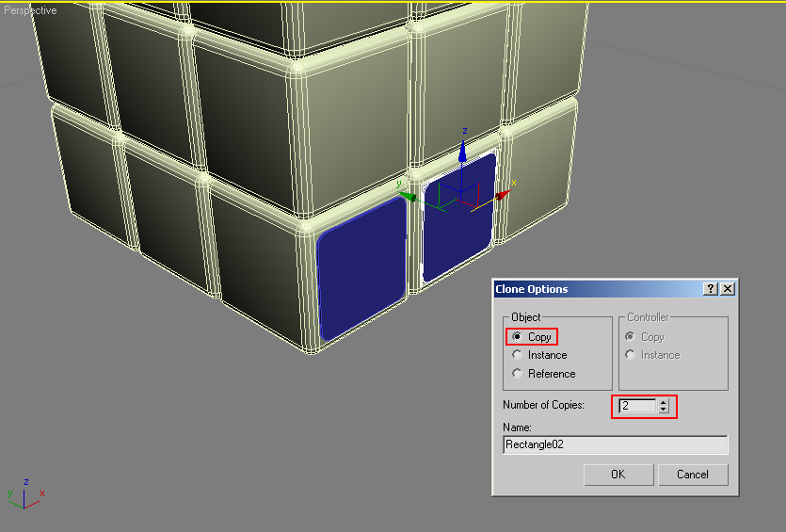Select the Controller Copy radio button
786x532 pixels.
click(630, 336)
